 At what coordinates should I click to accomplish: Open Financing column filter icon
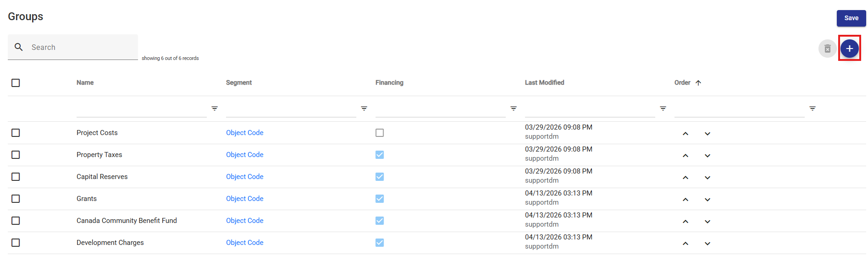click(x=514, y=109)
